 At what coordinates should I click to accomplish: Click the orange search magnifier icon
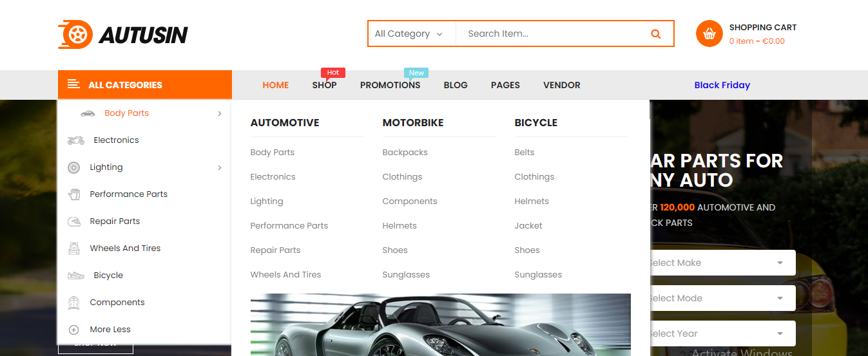point(655,34)
